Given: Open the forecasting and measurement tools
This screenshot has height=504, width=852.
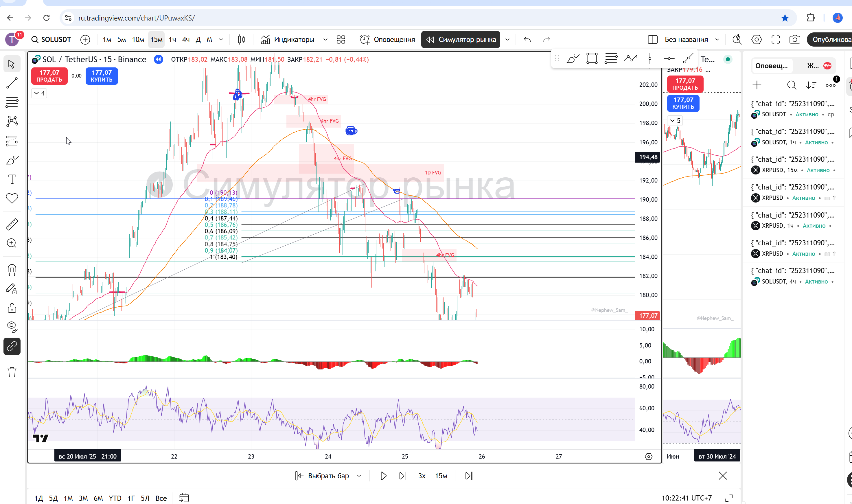Looking at the screenshot, I should 12,141.
